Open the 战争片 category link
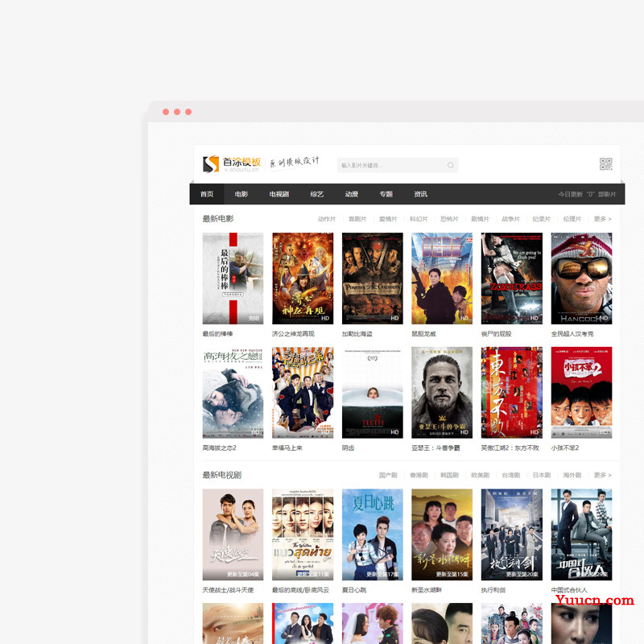Image resolution: width=644 pixels, height=644 pixels. pos(511,219)
